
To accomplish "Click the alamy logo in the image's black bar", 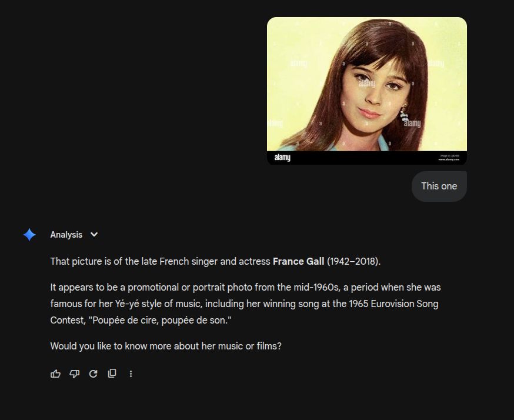I will (282, 158).
